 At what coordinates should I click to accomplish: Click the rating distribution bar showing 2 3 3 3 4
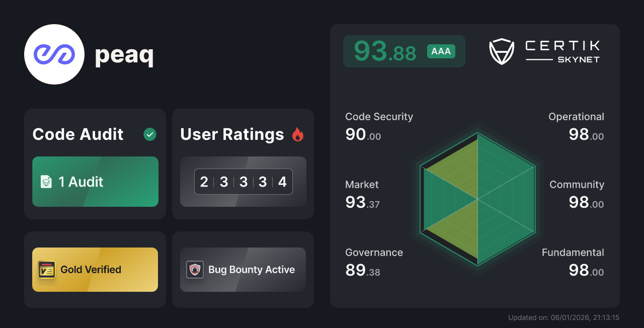243,182
